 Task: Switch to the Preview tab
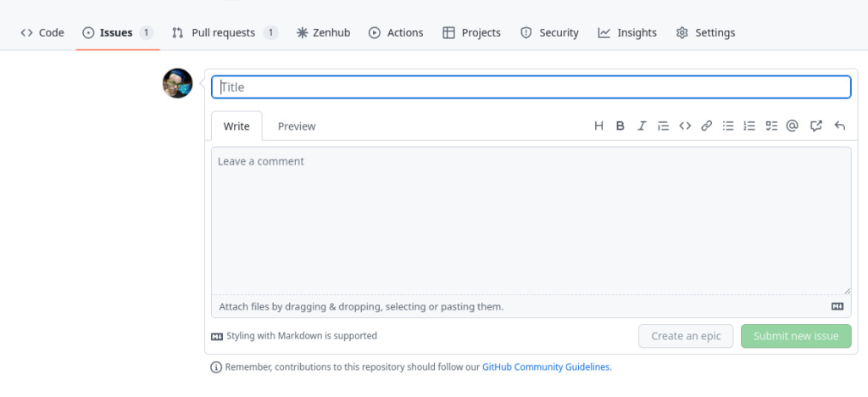coord(297,126)
